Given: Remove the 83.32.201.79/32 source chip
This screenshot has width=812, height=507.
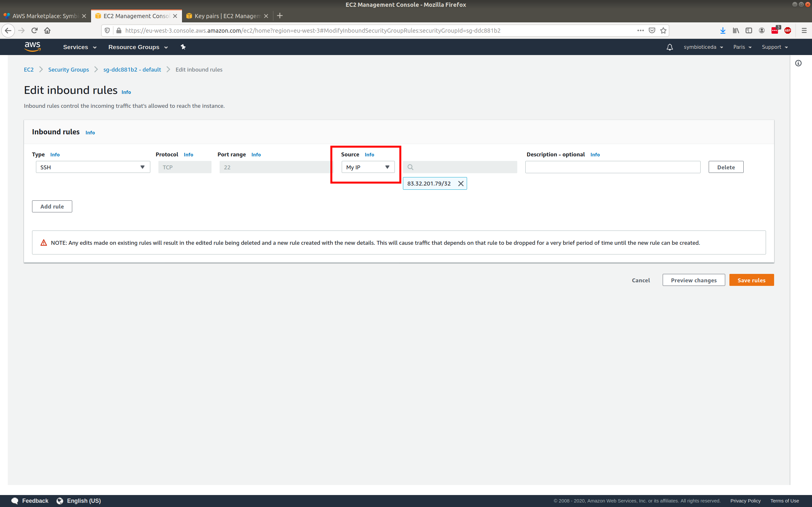Looking at the screenshot, I should 461,184.
